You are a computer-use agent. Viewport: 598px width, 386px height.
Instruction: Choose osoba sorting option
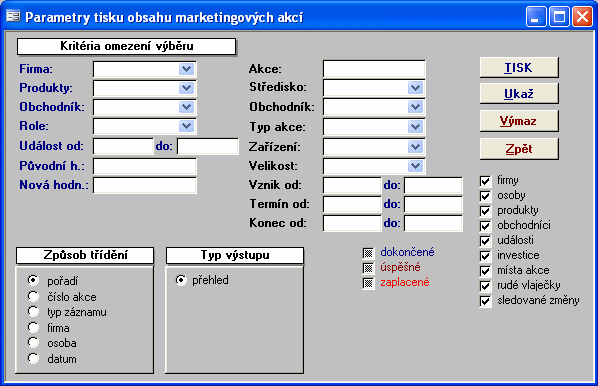33,343
